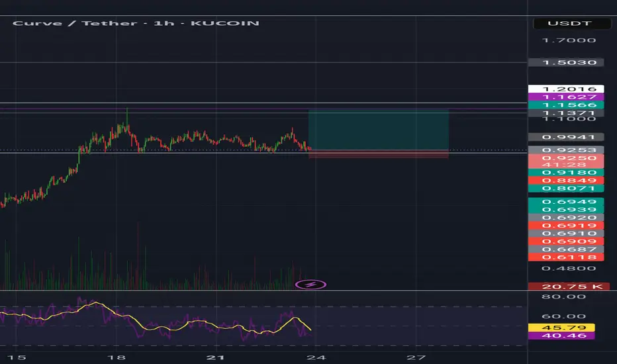Click the green 0.6939 price label
The height and width of the screenshot is (364, 617).
(566, 209)
